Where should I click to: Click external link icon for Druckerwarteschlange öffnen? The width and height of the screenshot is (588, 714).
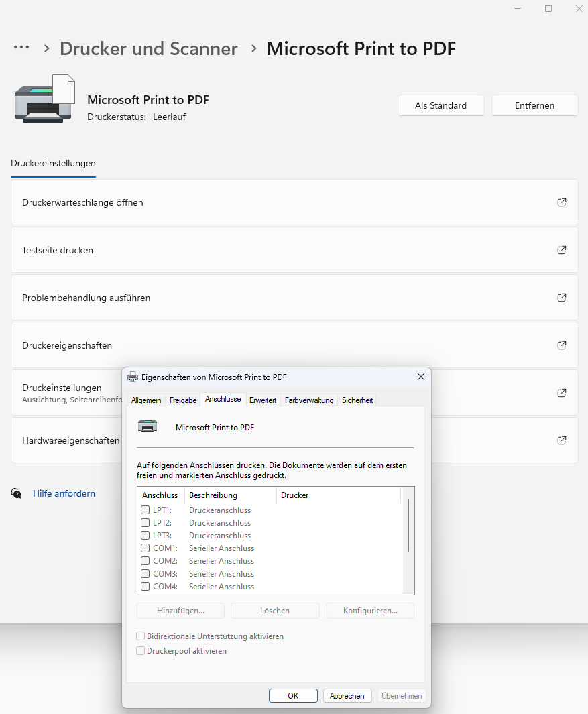click(562, 202)
